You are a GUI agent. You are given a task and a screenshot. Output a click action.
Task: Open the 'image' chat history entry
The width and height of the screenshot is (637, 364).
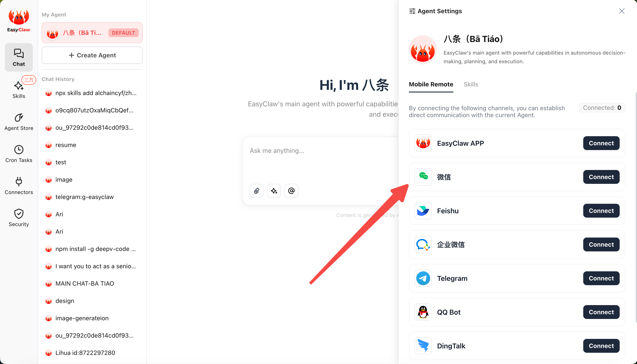(x=92, y=180)
